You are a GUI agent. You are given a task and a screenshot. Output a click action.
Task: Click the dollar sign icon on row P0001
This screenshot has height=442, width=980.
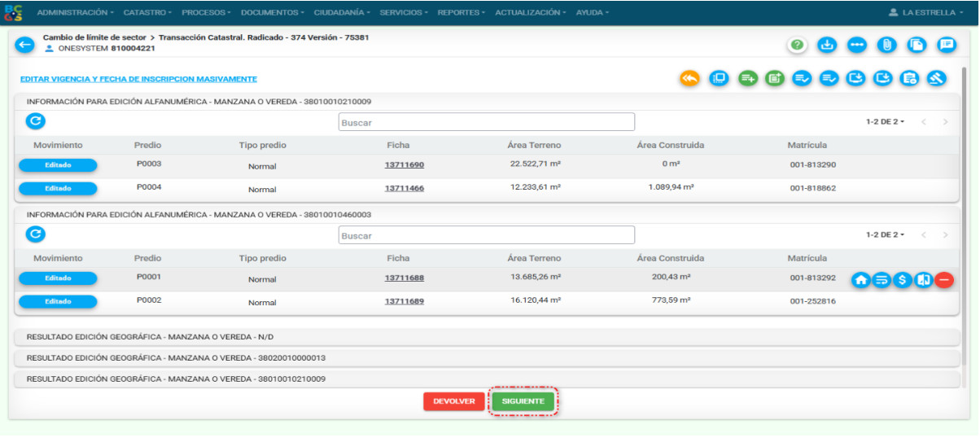point(902,280)
